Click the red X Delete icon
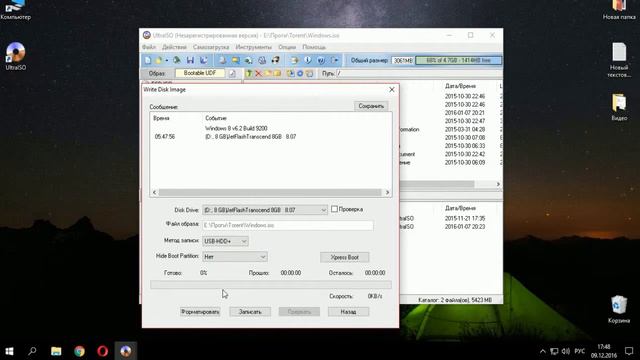640x360 pixels. pyautogui.click(x=258, y=73)
